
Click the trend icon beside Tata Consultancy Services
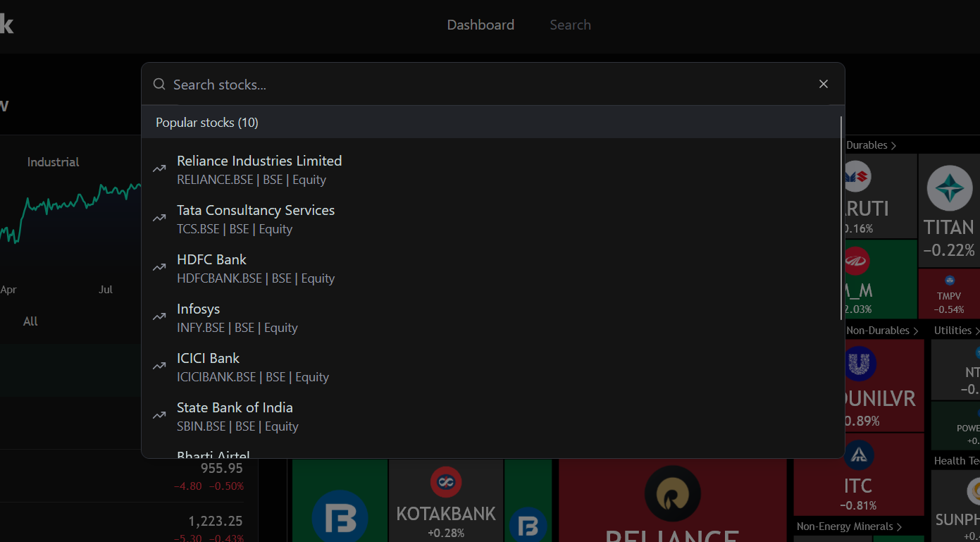pyautogui.click(x=160, y=218)
